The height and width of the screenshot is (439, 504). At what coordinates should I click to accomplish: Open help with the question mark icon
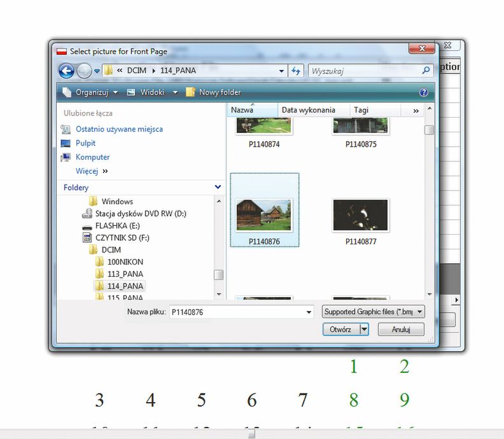(x=424, y=92)
